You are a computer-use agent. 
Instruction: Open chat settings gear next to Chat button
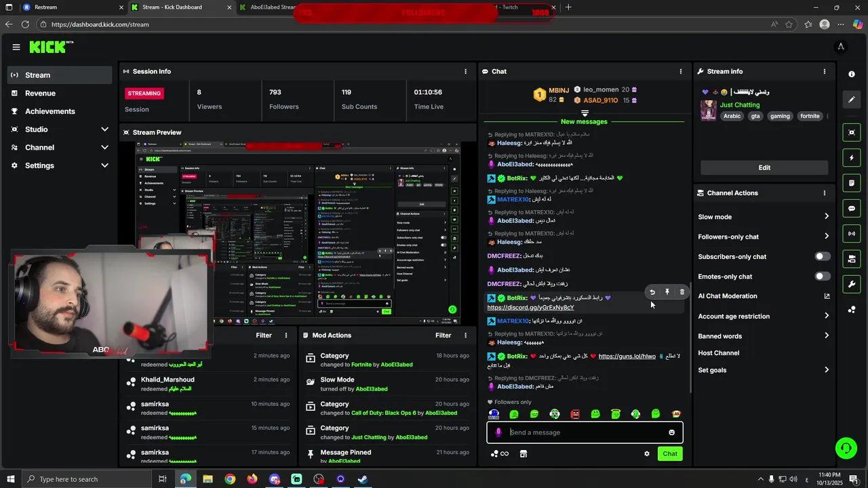point(646,453)
